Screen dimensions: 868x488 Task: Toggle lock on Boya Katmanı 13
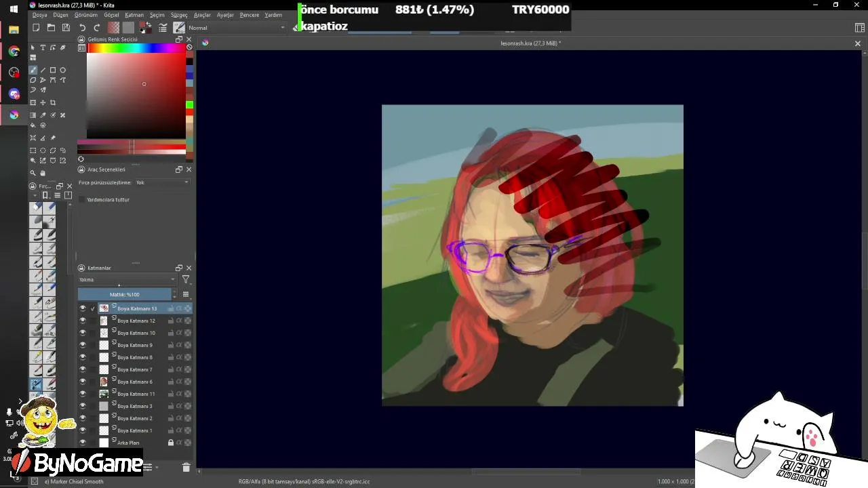click(x=171, y=308)
